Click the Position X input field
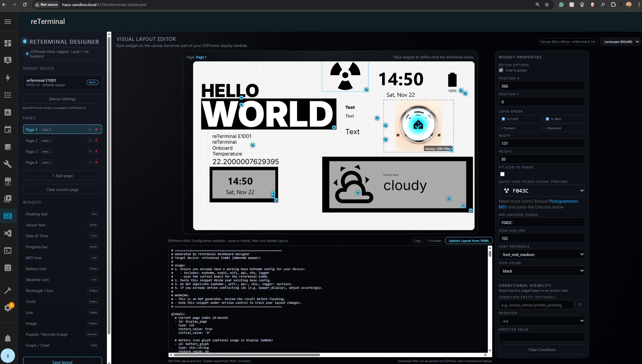642x364 pixels. [x=542, y=86]
